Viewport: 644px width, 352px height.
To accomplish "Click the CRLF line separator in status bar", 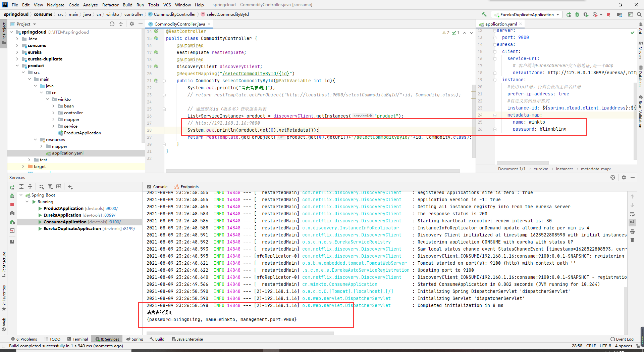I will 591,346.
